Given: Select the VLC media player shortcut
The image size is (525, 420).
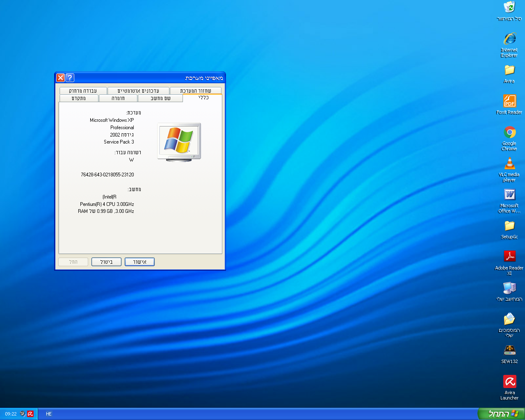Looking at the screenshot, I should point(509,170).
